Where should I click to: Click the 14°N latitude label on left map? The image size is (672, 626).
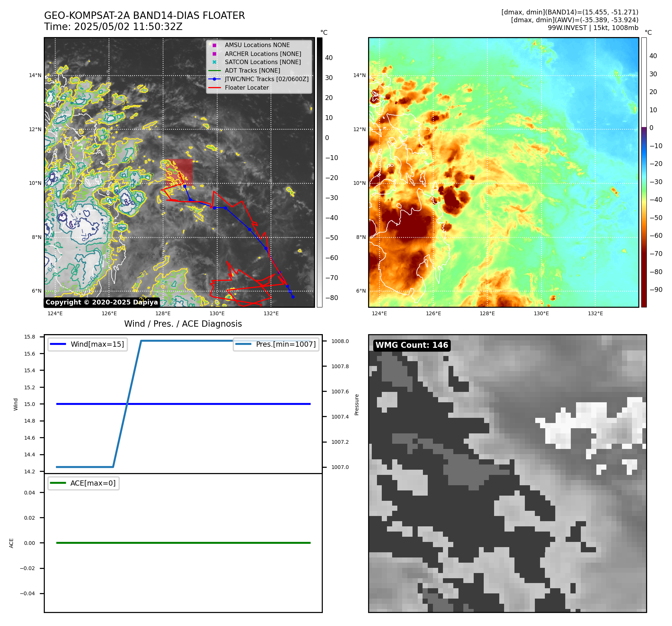pyautogui.click(x=35, y=75)
